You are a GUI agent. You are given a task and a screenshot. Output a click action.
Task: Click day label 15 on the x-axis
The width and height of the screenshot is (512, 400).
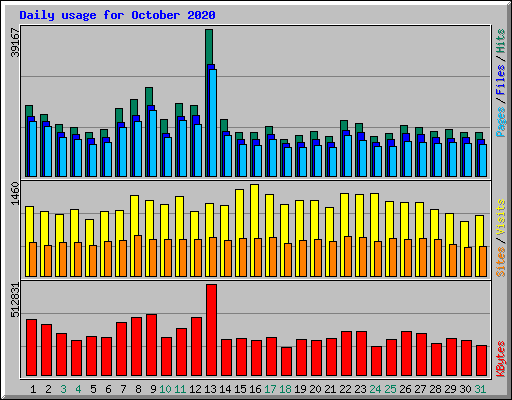(x=240, y=389)
